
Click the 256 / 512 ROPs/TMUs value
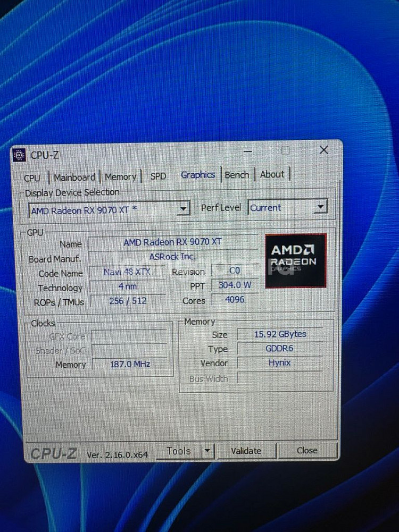point(128,301)
